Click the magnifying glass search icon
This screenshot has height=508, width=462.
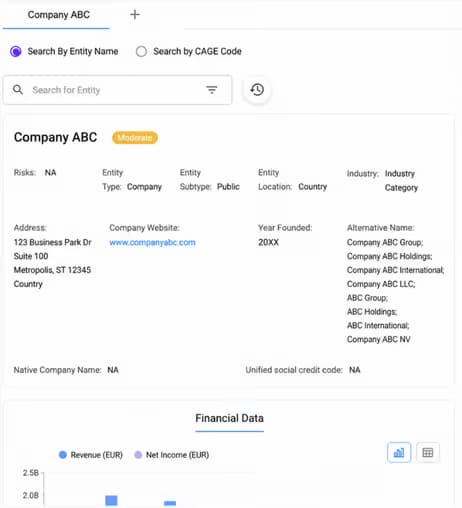(18, 90)
